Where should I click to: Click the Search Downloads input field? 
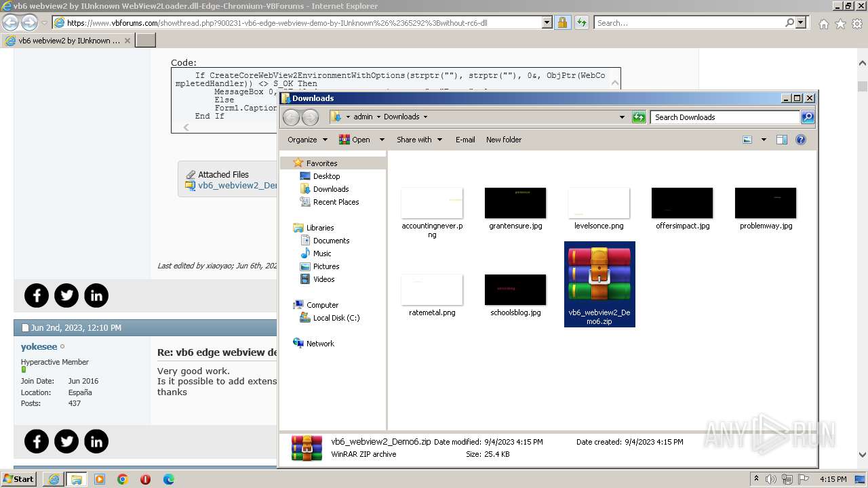726,117
